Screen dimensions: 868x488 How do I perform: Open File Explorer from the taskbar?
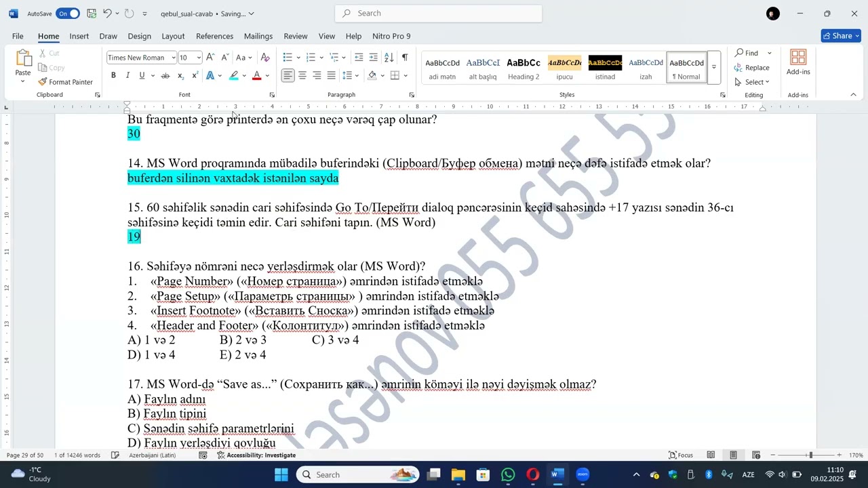[458, 474]
